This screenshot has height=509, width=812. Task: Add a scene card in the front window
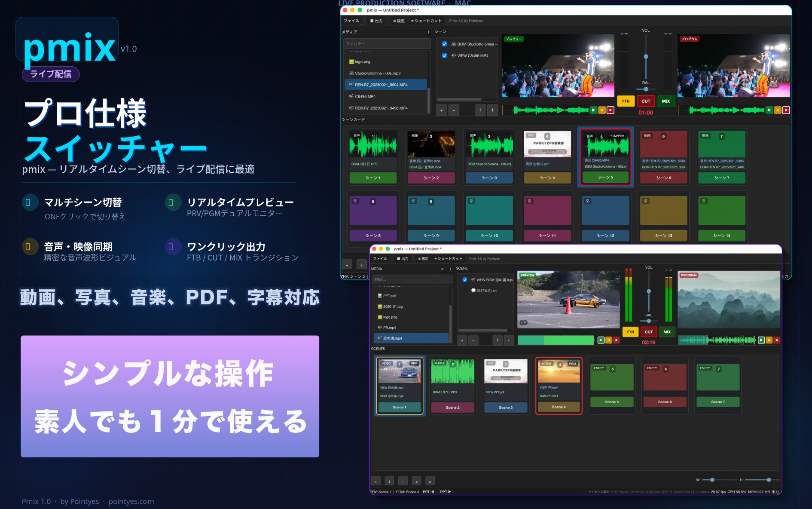(376, 481)
